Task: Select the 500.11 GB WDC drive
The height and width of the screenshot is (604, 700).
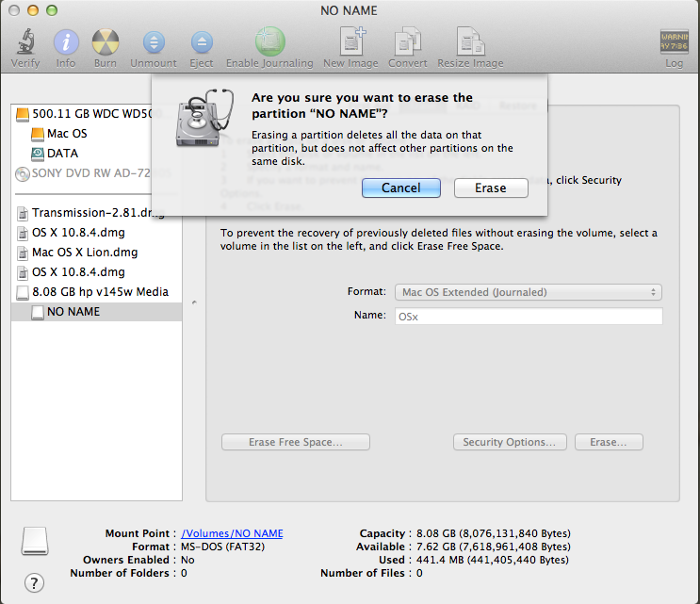Action: tap(96, 114)
